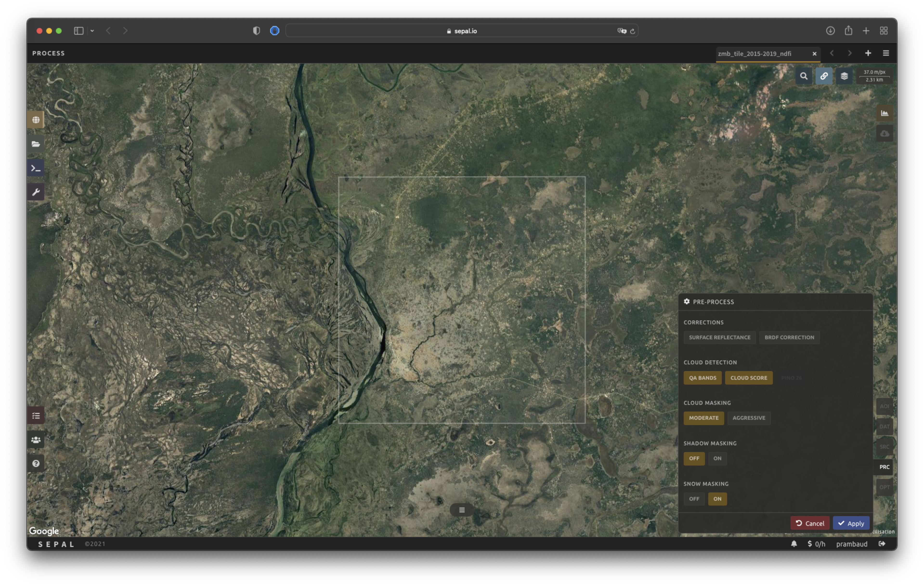Open the Terminal icon in left sidebar

36,168
